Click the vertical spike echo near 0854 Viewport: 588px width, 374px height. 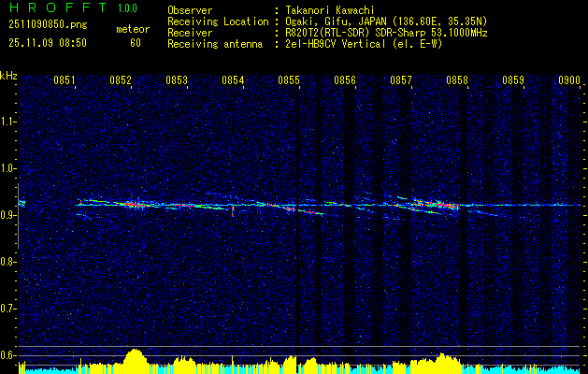click(233, 210)
